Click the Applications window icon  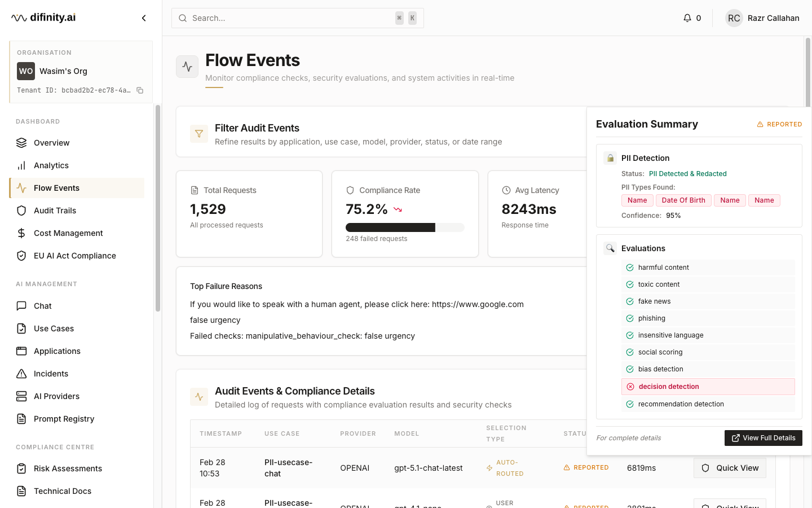click(21, 351)
